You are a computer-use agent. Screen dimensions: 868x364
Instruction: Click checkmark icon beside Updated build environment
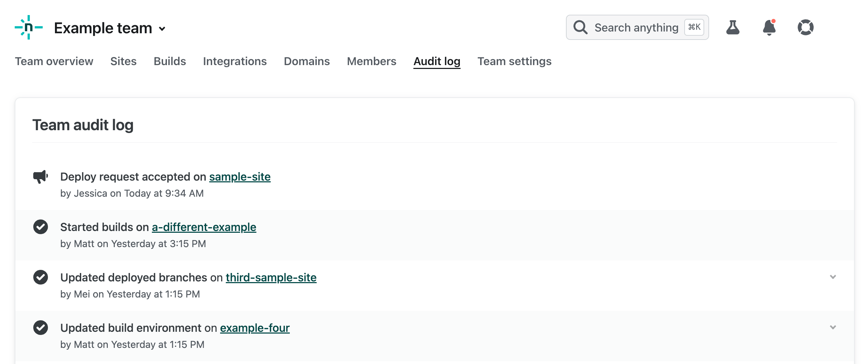(41, 328)
